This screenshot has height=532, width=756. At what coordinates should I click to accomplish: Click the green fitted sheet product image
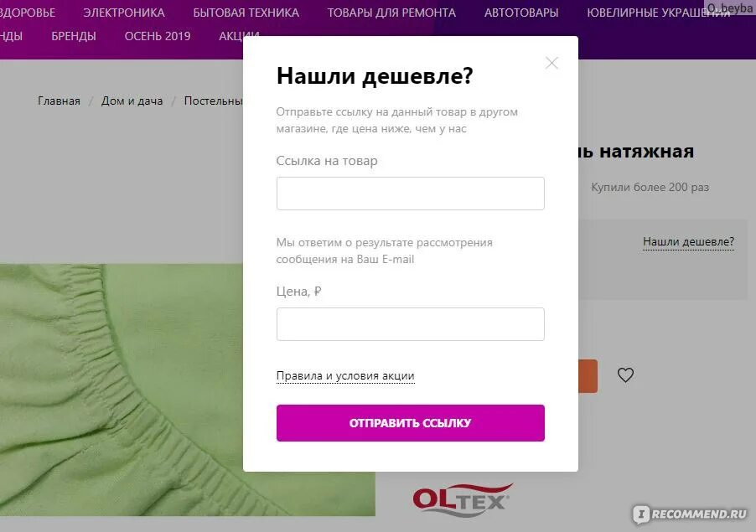coord(122,390)
